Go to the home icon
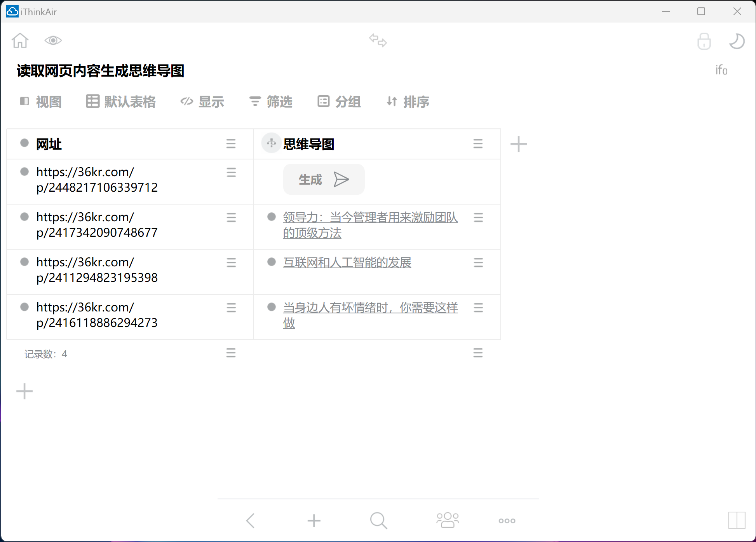756x542 pixels. pyautogui.click(x=20, y=40)
